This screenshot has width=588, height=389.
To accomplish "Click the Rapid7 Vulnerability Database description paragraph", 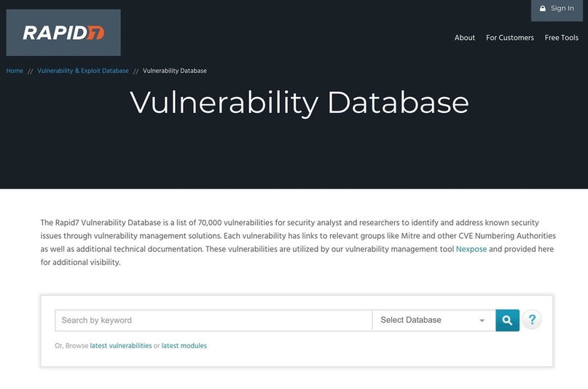I will pos(291,236).
